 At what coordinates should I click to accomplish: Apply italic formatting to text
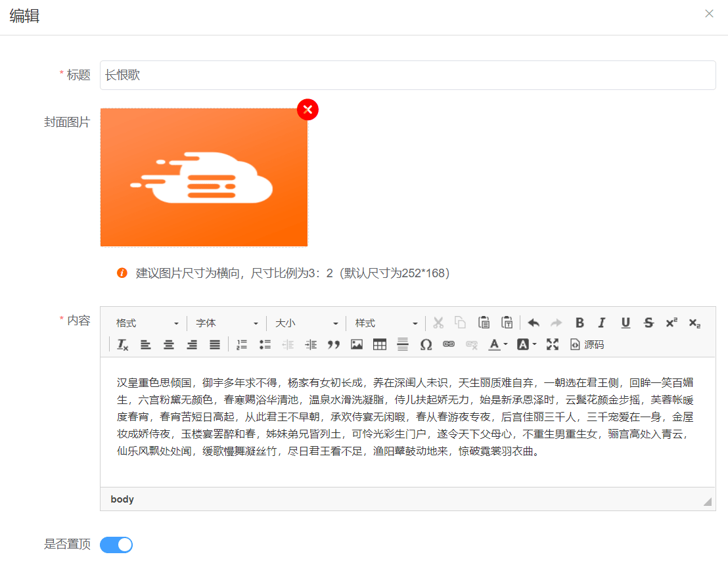(x=601, y=323)
